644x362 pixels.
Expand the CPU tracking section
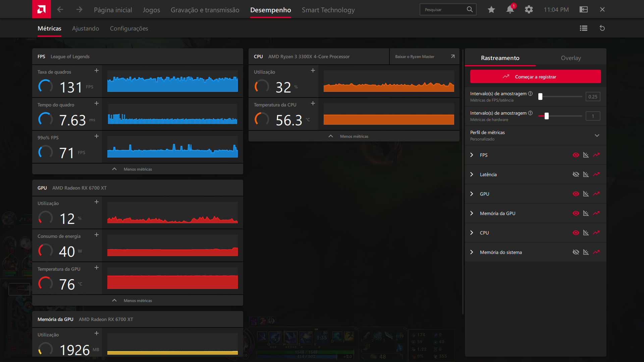[x=472, y=233]
